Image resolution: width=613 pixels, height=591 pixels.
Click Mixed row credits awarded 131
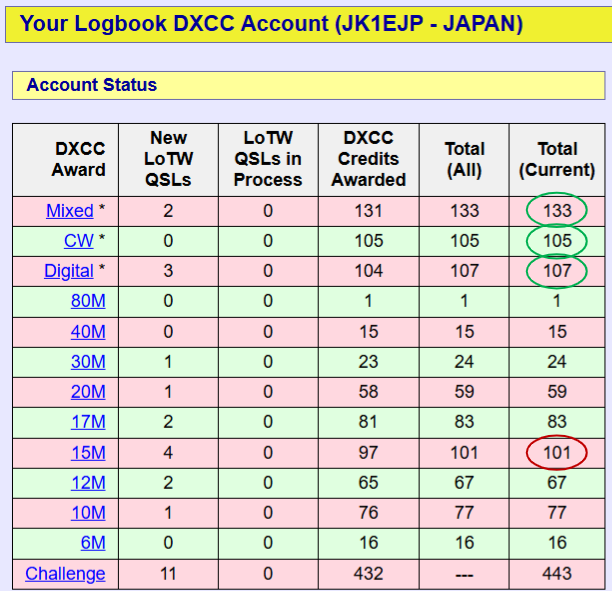(x=368, y=211)
